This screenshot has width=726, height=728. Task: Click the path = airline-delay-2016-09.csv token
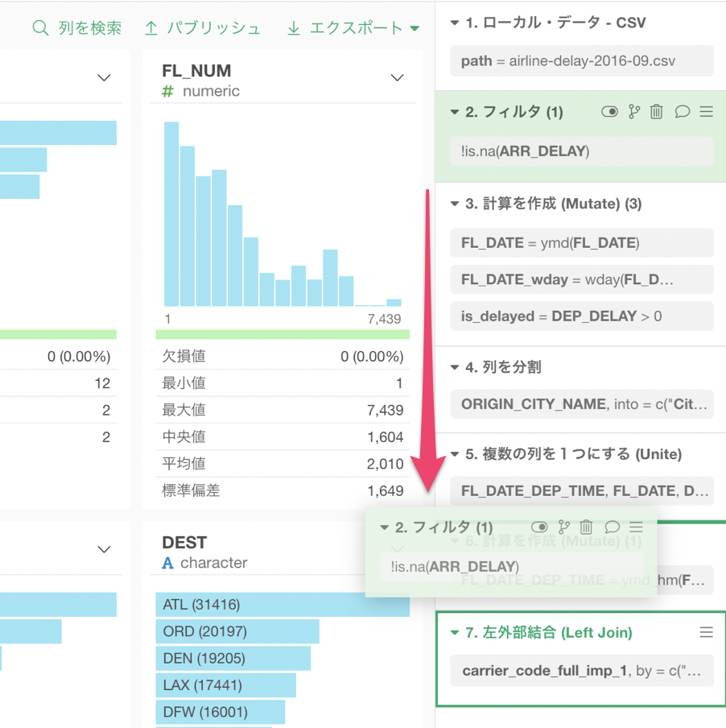click(582, 61)
